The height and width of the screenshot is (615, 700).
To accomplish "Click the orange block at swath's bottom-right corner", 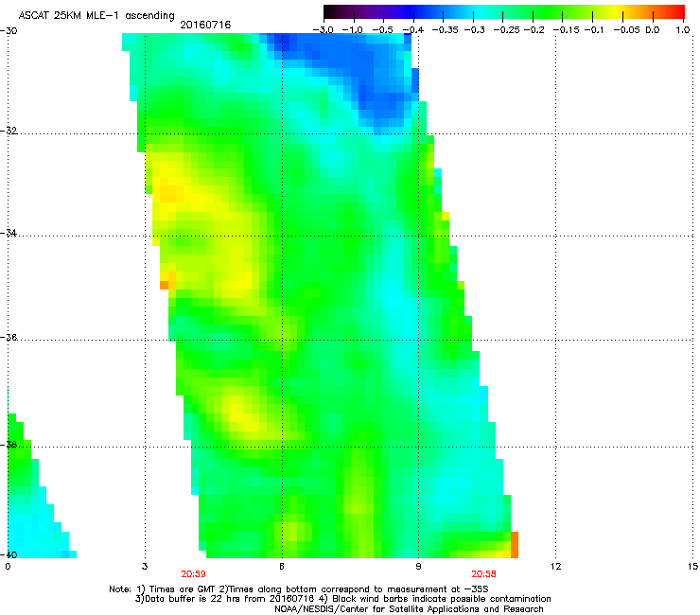I will [x=515, y=544].
